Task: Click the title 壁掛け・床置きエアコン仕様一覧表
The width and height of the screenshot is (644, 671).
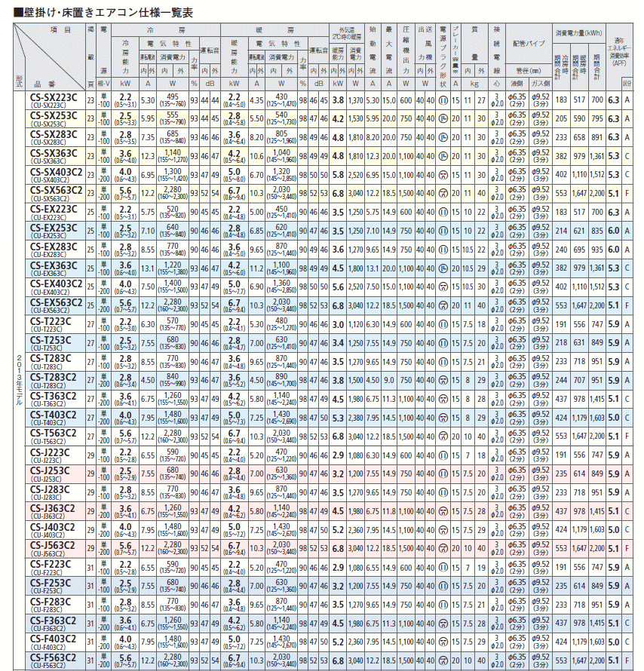Action: (103, 12)
